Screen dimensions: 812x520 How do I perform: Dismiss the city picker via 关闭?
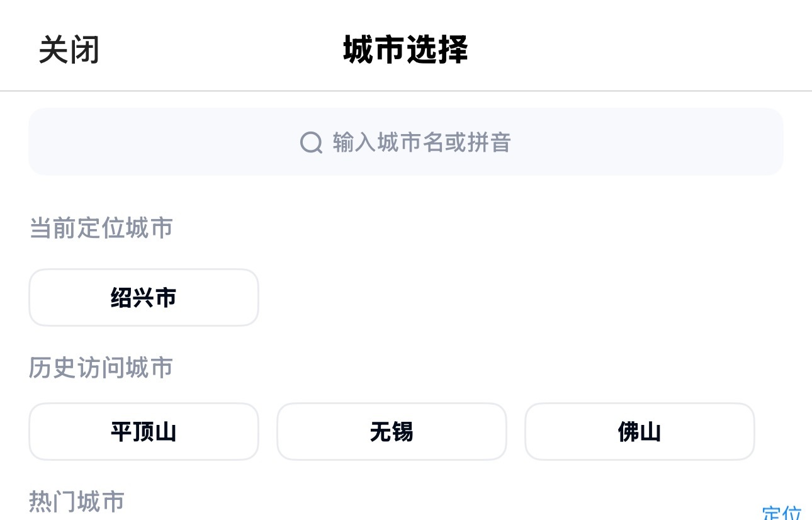click(69, 50)
